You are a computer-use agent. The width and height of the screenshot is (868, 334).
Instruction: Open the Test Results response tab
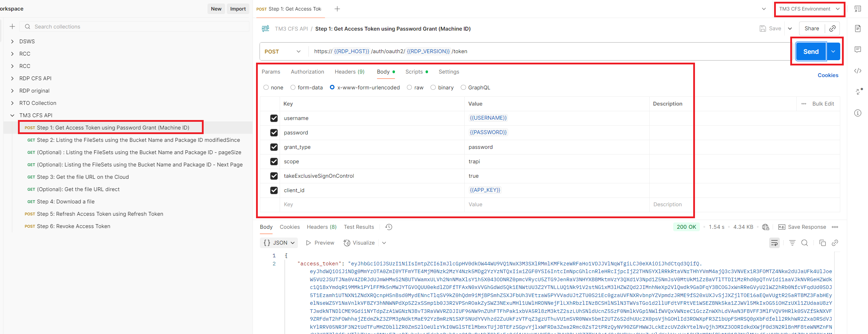pos(359,227)
